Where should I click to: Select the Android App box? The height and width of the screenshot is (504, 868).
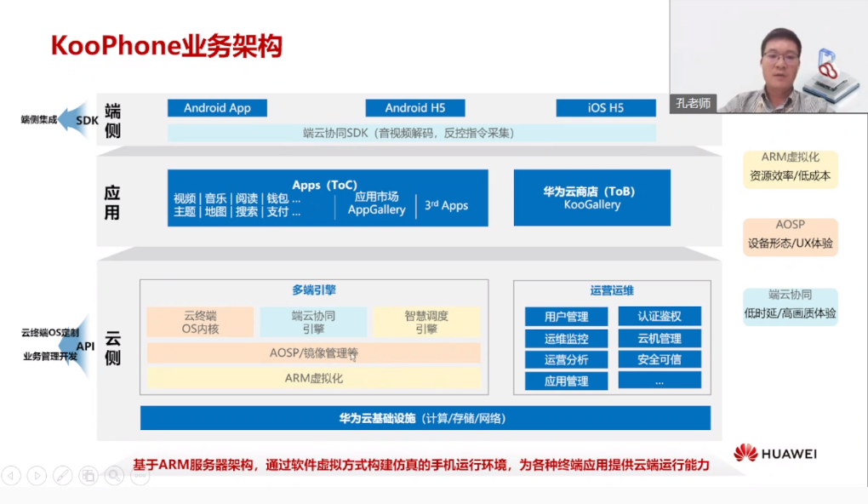[217, 108]
